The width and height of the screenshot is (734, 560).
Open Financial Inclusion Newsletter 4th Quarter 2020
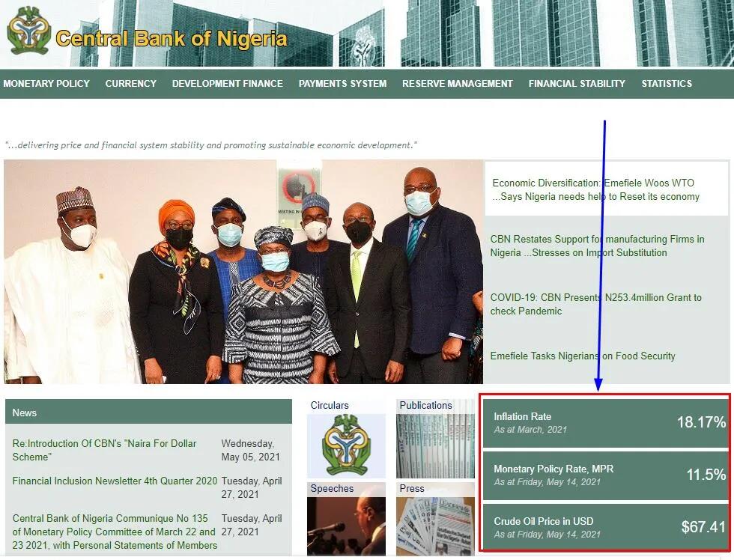click(x=115, y=481)
